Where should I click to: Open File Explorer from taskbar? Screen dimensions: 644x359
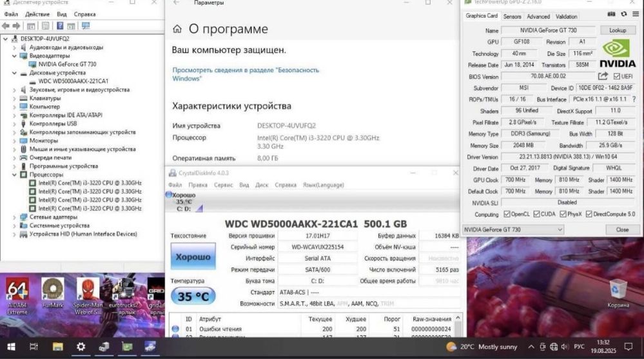pos(57,347)
